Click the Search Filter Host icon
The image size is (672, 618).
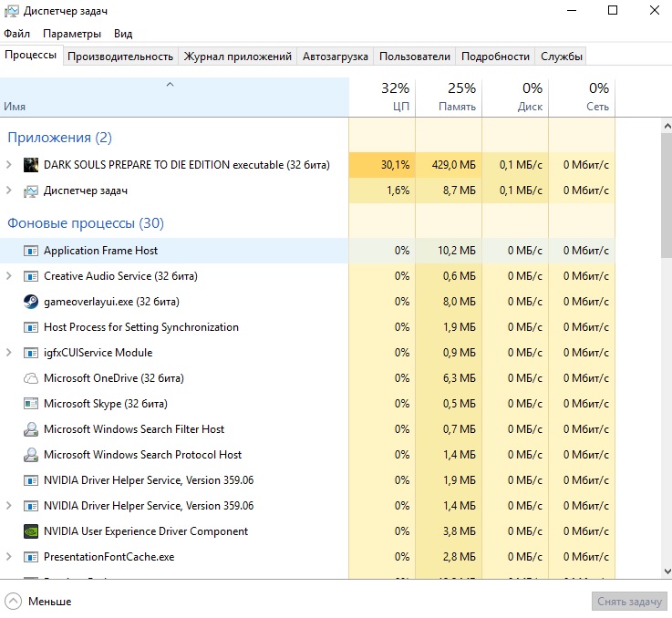click(x=30, y=429)
